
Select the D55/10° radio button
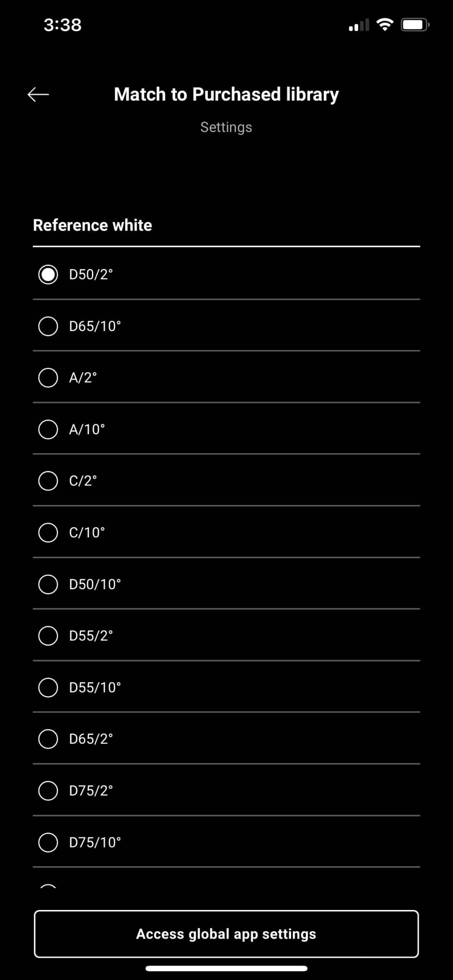tap(48, 687)
